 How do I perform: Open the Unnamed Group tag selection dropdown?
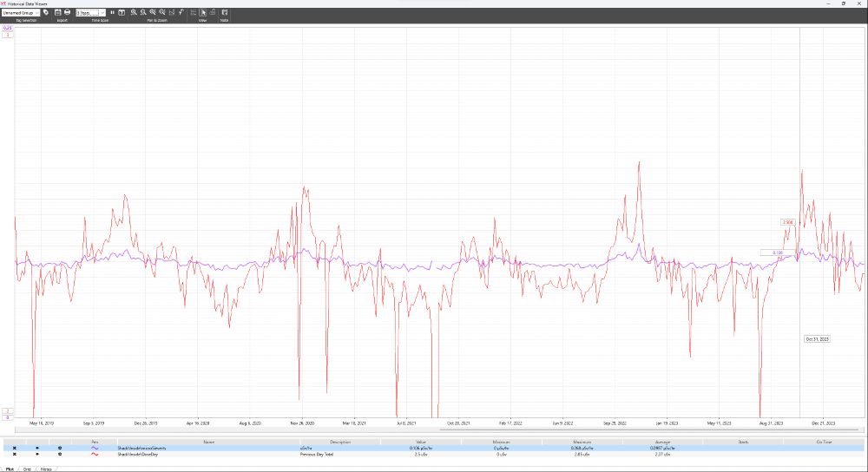(x=21, y=12)
